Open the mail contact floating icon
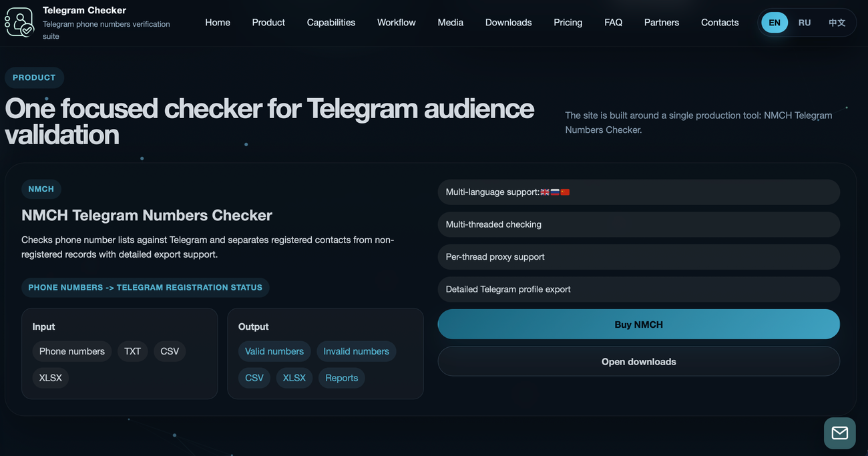The image size is (868, 456). click(x=839, y=433)
